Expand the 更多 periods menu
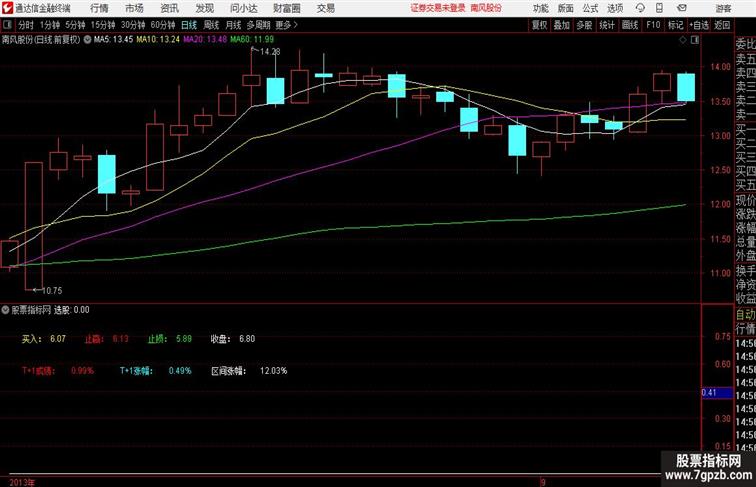This screenshot has height=487, width=756. pyautogui.click(x=286, y=25)
